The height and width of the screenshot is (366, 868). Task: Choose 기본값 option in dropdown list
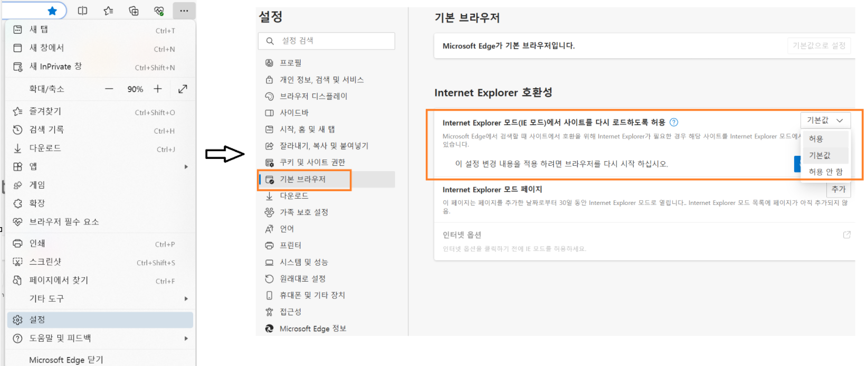pos(825,155)
